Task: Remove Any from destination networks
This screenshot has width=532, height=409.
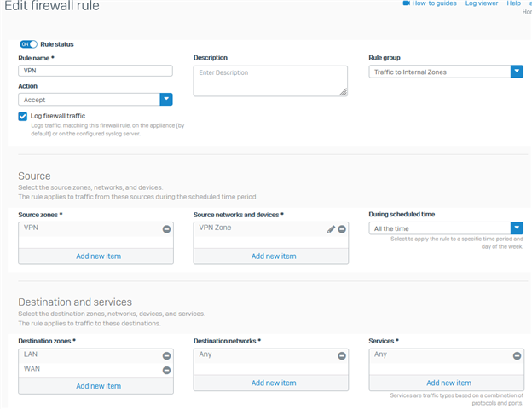Action: coord(342,355)
